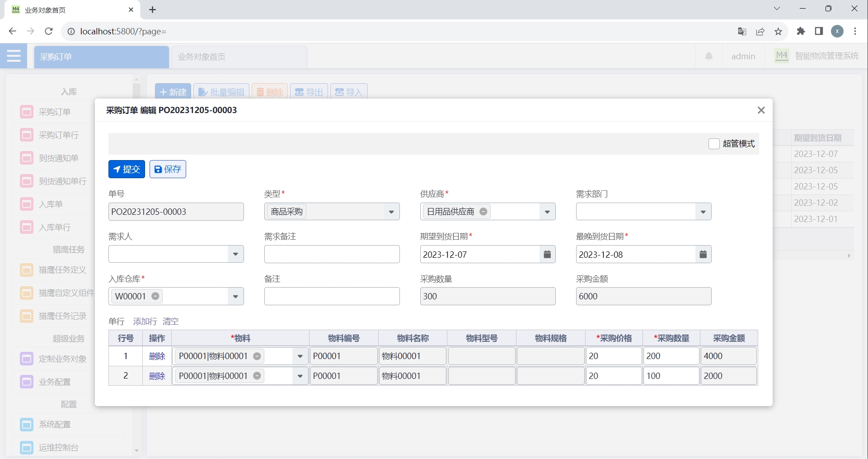Click the notification bell icon

[709, 56]
